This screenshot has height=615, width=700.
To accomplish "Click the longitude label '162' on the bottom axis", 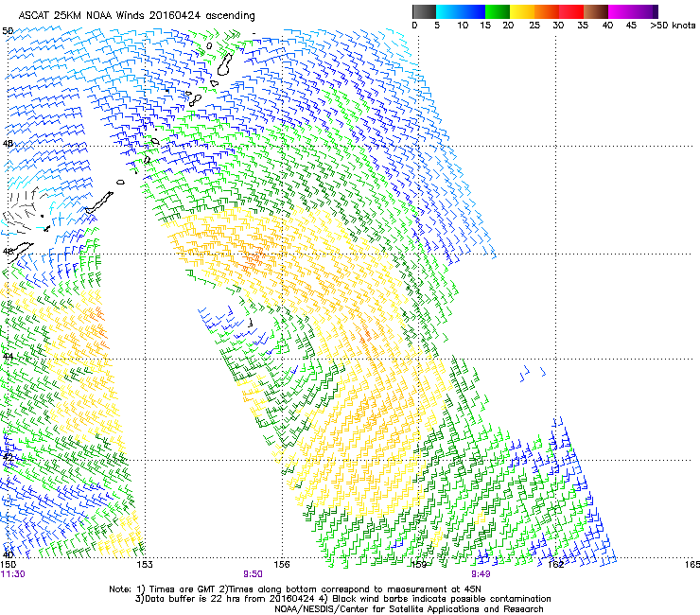I will 556,565.
